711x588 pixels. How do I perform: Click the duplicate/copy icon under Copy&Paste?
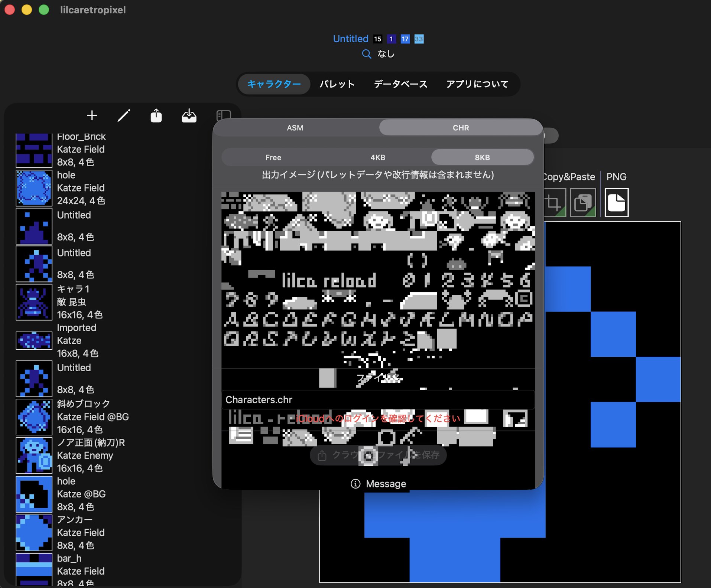coord(583,203)
